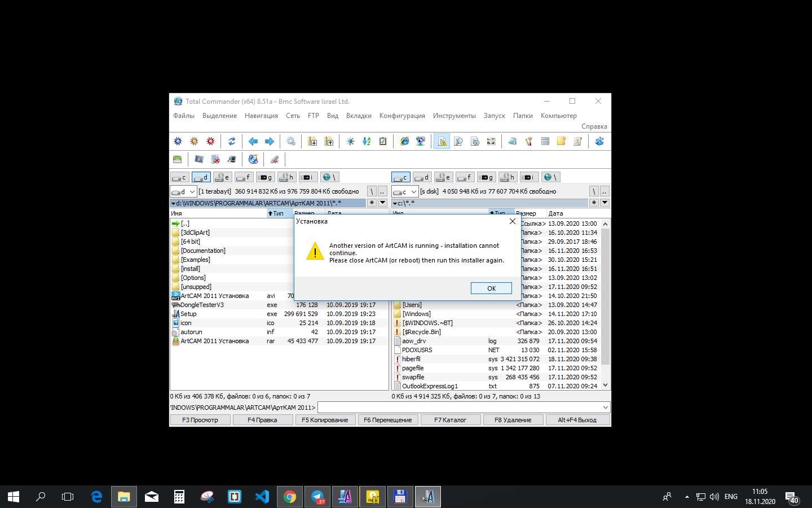Click the calculator toolbar icon
This screenshot has width=812, height=508.
[x=545, y=141]
